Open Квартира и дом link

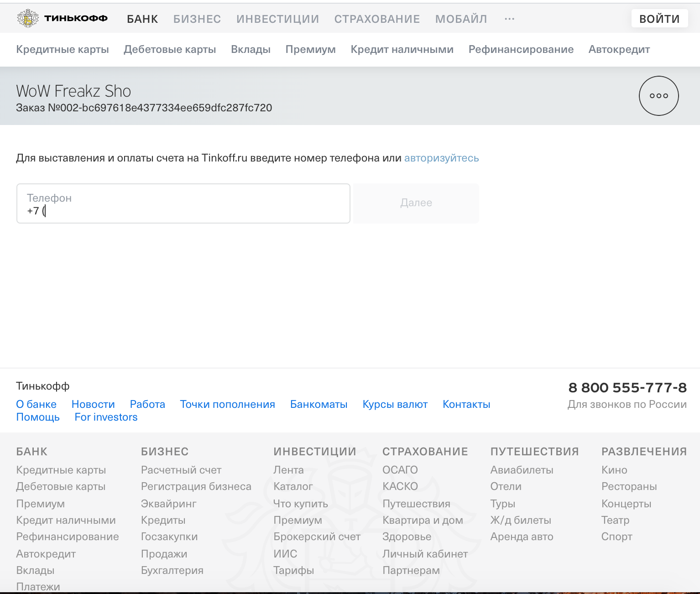423,520
